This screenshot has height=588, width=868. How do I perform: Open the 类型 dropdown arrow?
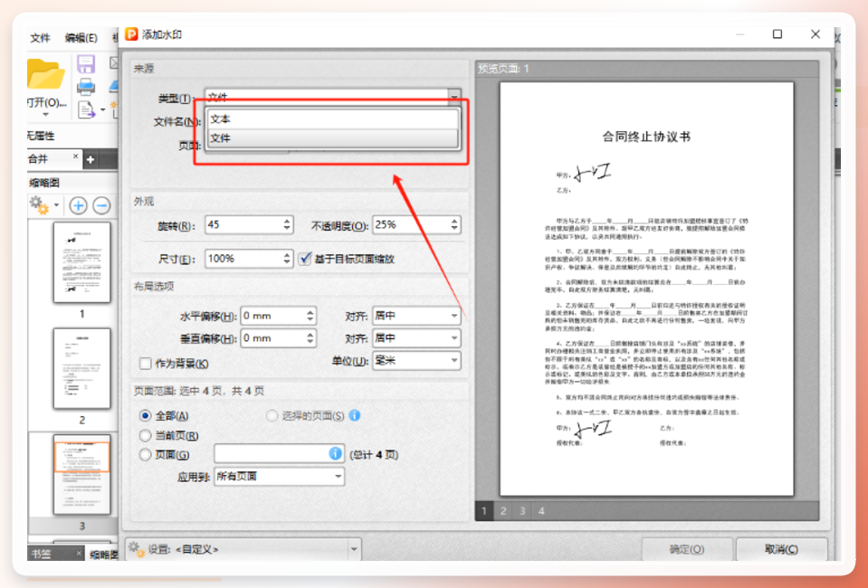[454, 98]
